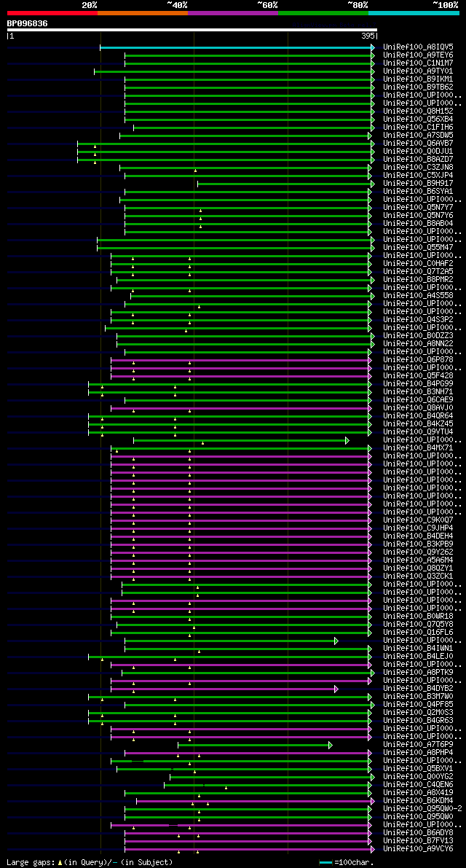Select the UniRef100_Q0DJU1 label

pos(418,152)
